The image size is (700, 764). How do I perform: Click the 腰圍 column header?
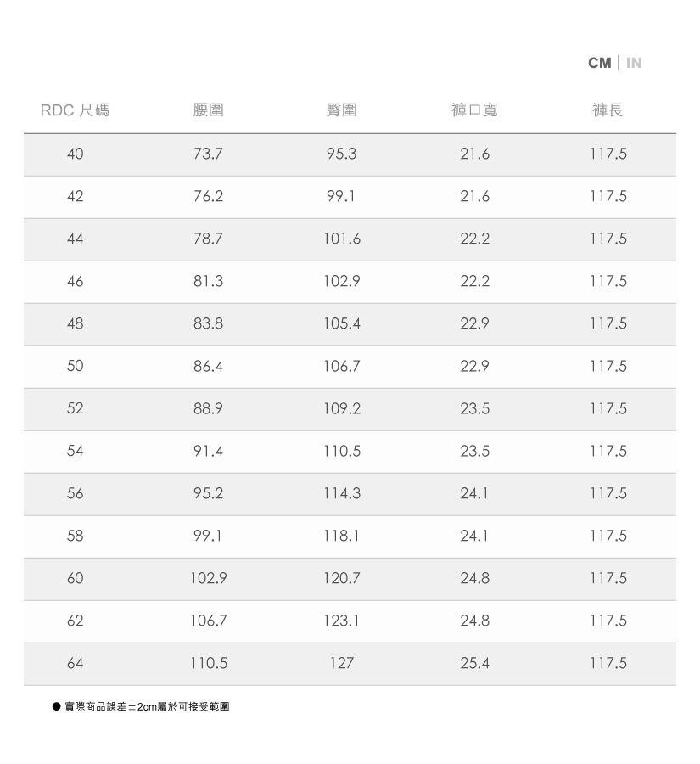point(208,110)
